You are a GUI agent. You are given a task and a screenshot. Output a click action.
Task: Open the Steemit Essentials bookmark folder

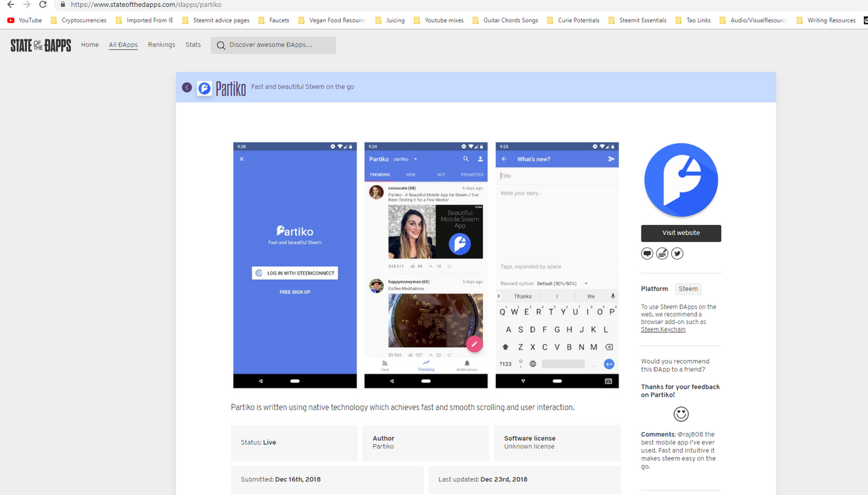coord(637,20)
